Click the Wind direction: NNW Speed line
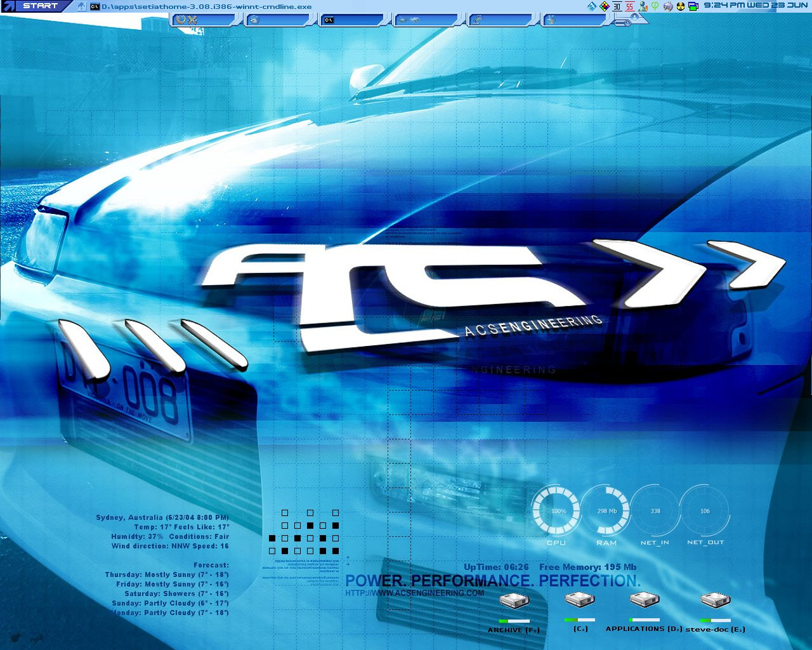Screen dimensions: 812x650 coord(170,546)
